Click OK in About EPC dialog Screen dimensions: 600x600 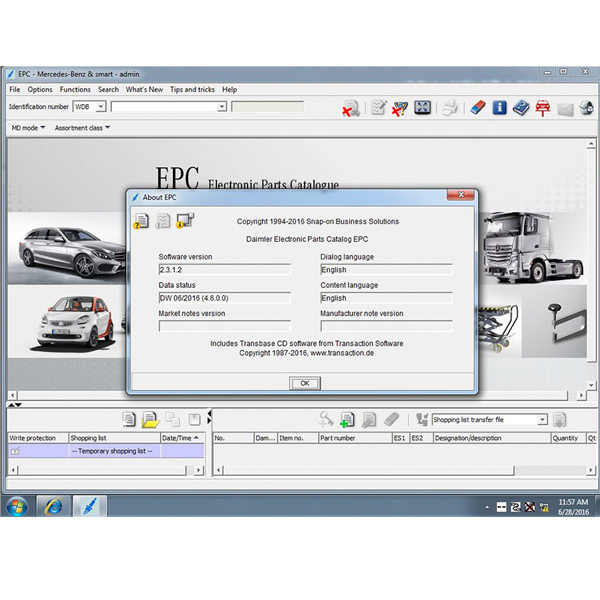pyautogui.click(x=305, y=383)
